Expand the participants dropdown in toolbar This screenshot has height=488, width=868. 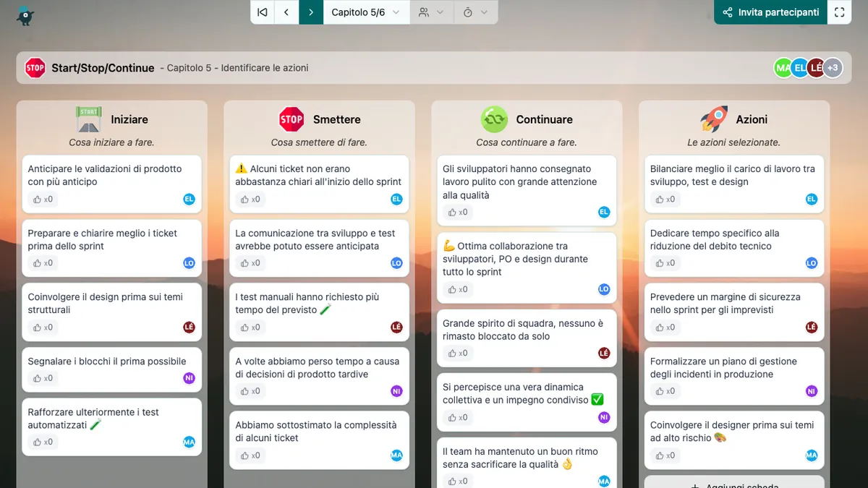click(x=432, y=12)
